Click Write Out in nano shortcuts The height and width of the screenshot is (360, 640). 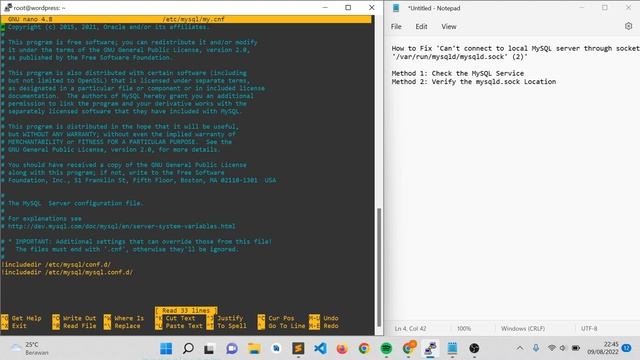coord(80,318)
